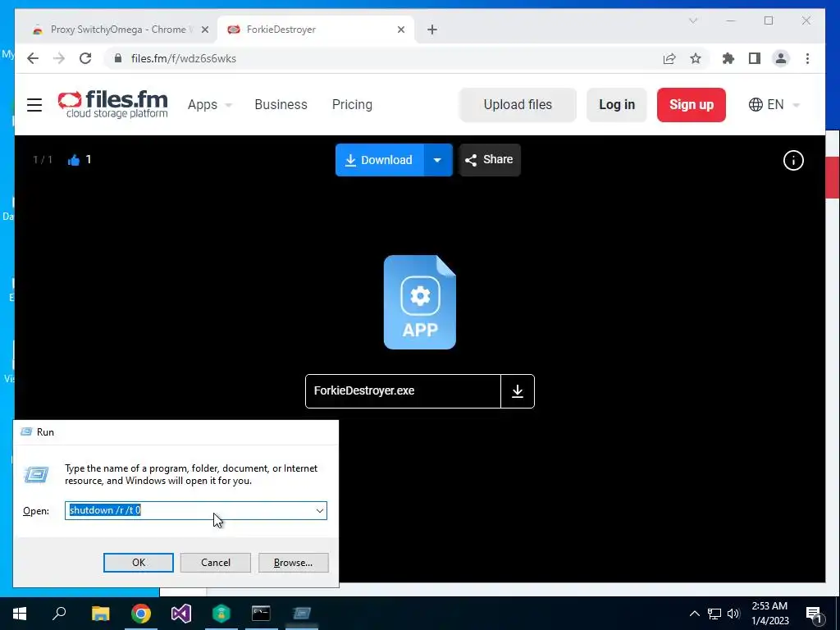The height and width of the screenshot is (630, 840).
Task: Open the EN language dropdown
Action: click(x=774, y=104)
